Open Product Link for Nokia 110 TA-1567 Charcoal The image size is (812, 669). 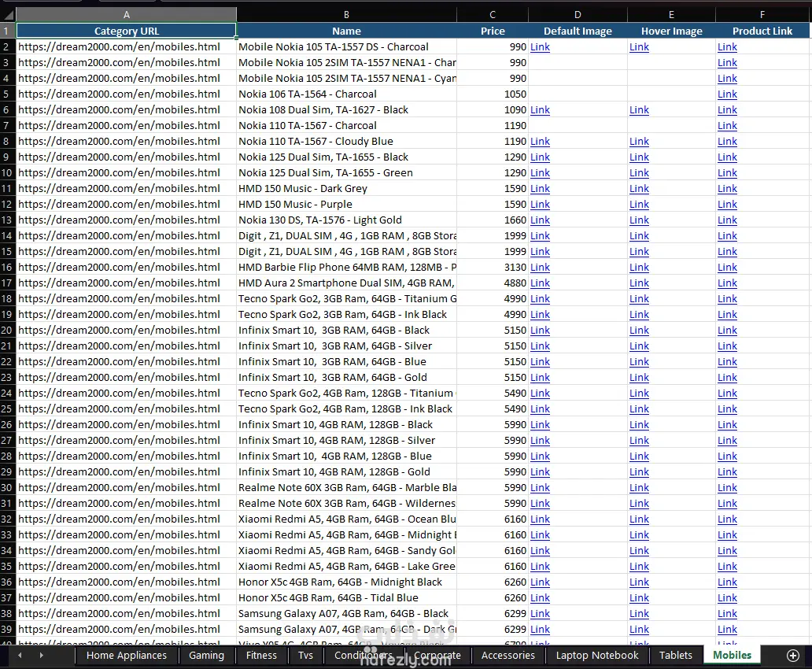(727, 125)
